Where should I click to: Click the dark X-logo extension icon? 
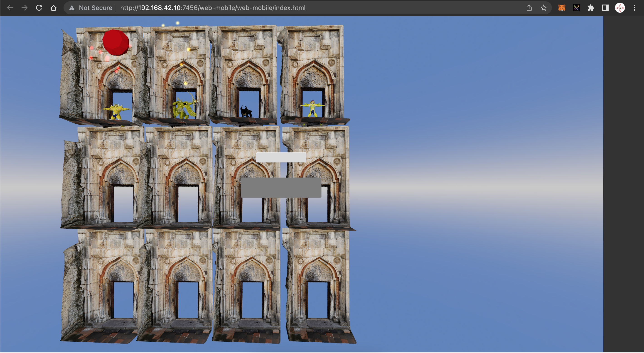coord(576,8)
